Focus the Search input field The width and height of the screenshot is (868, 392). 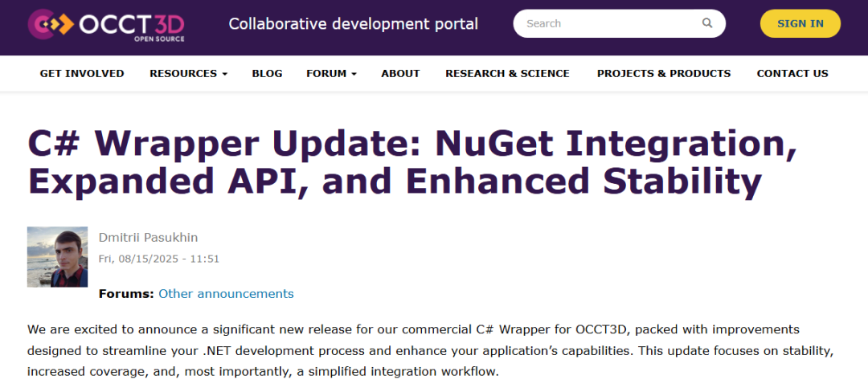coord(619,23)
